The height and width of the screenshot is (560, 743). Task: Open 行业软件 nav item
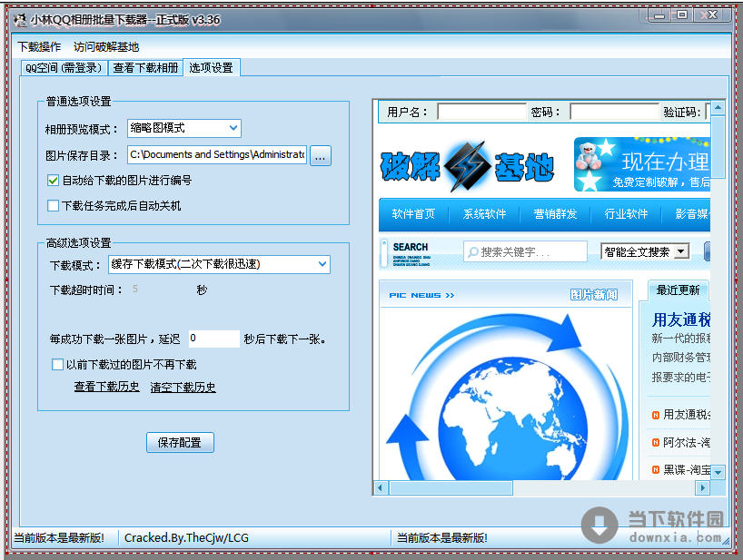click(x=626, y=214)
